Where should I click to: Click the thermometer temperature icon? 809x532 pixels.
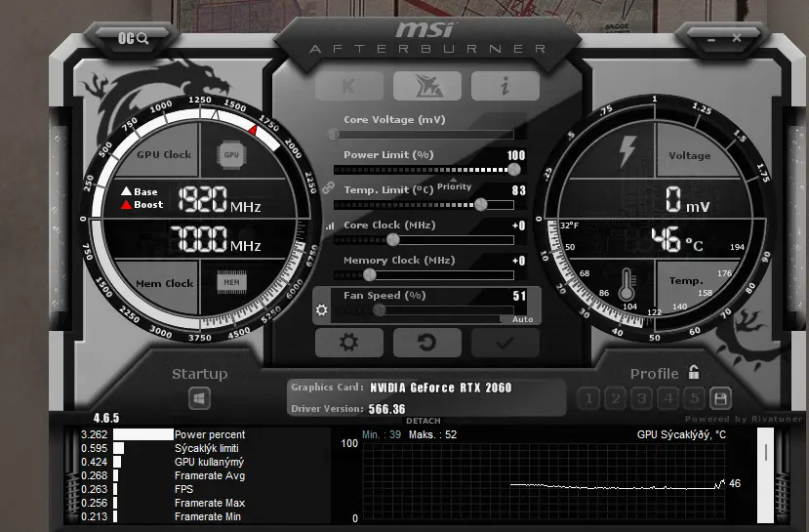pos(627,285)
